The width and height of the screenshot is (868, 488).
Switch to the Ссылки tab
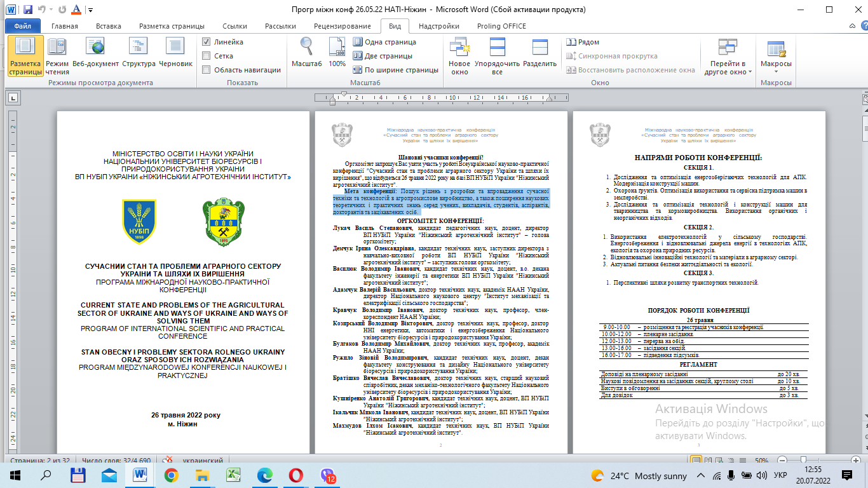(235, 26)
